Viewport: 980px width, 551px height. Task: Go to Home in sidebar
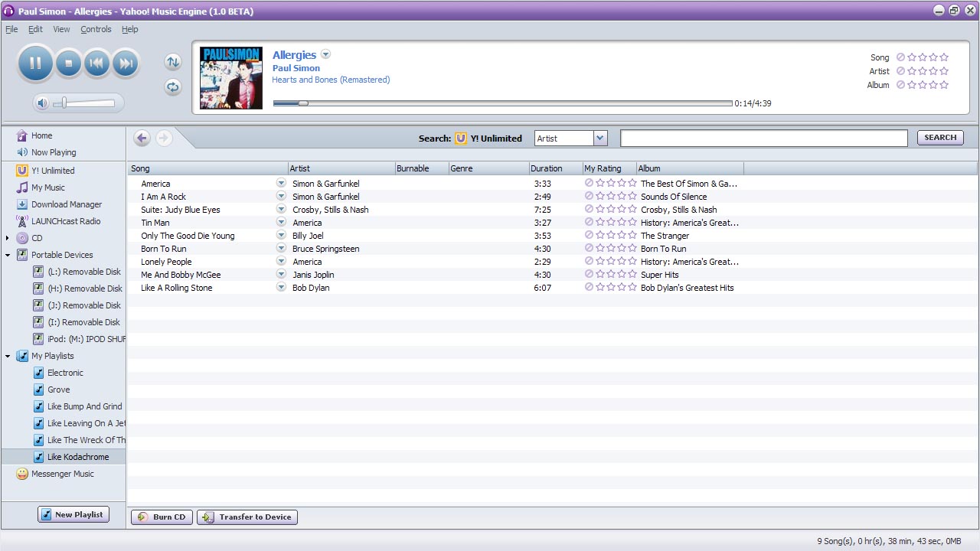pos(41,135)
